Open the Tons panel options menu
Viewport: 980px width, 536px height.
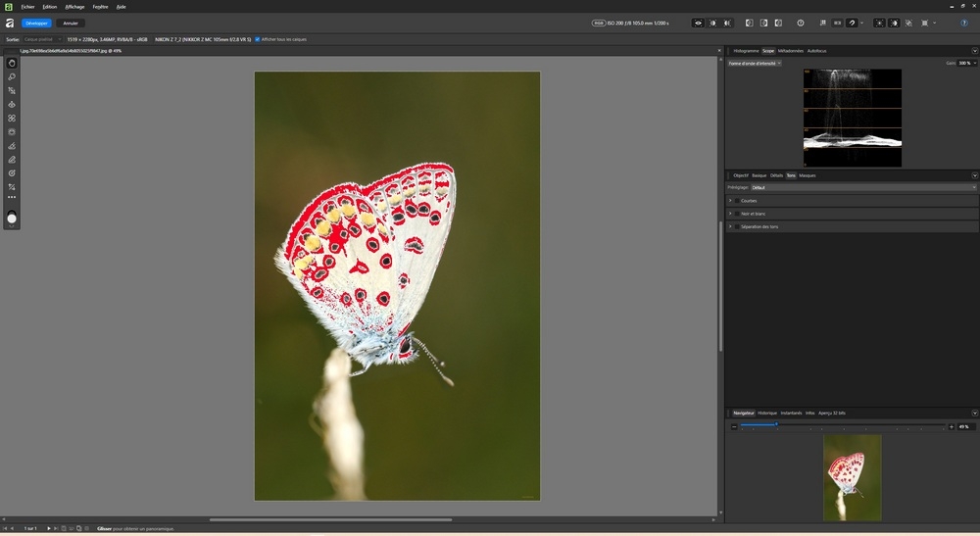[x=974, y=175]
